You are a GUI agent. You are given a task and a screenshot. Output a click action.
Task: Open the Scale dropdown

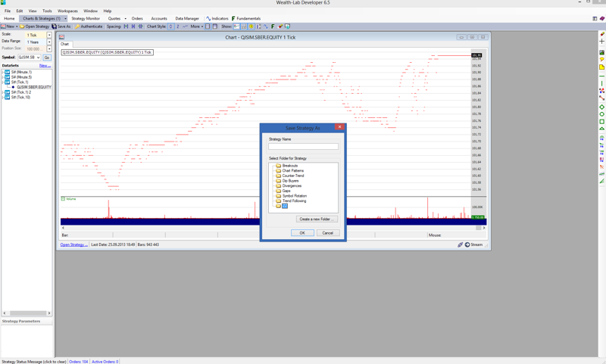click(49, 35)
